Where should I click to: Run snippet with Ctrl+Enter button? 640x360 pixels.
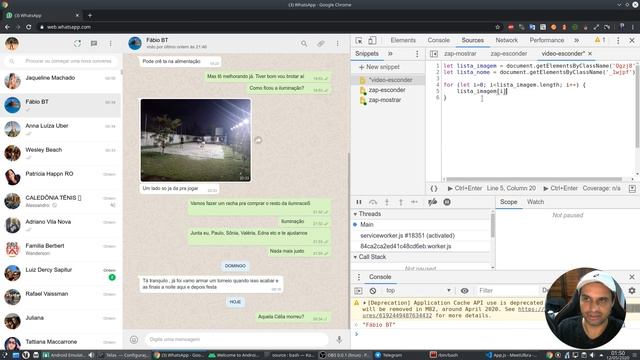click(464, 188)
